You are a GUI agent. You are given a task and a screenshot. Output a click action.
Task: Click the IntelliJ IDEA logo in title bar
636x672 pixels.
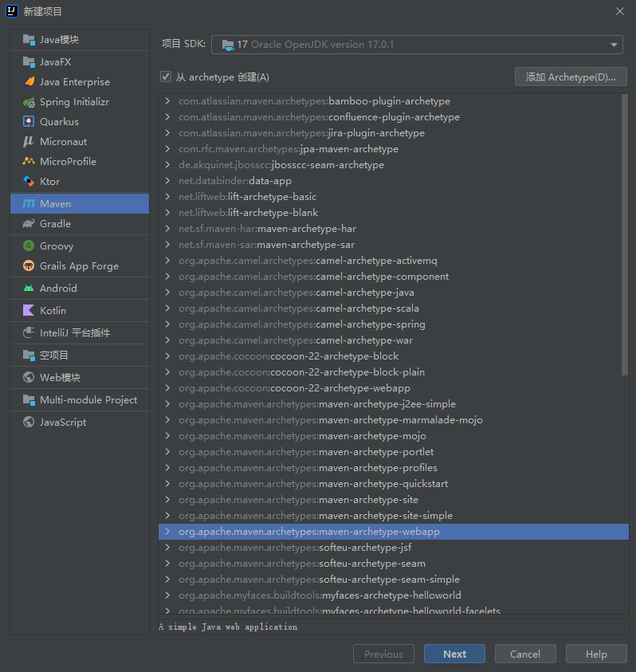click(12, 11)
